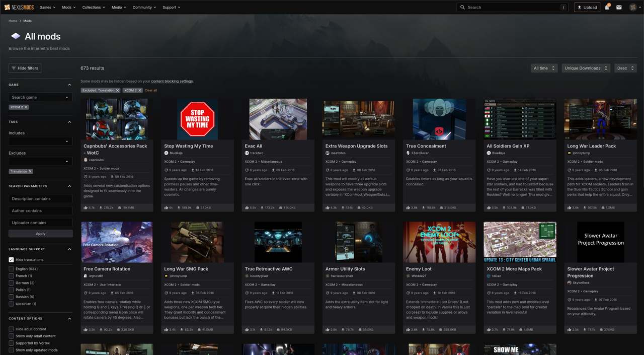Open the Desc order dropdown

coord(625,68)
